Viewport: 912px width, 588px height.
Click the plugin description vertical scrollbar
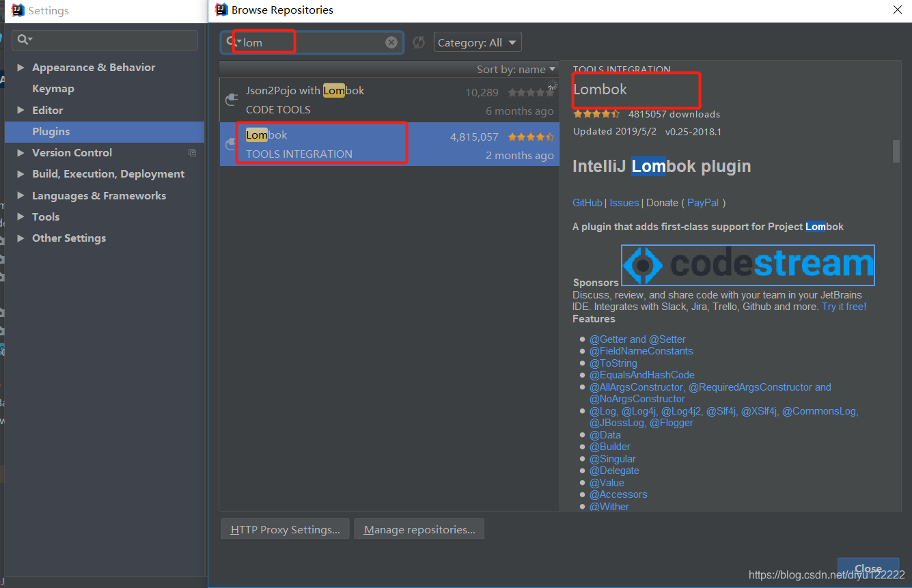[x=896, y=152]
